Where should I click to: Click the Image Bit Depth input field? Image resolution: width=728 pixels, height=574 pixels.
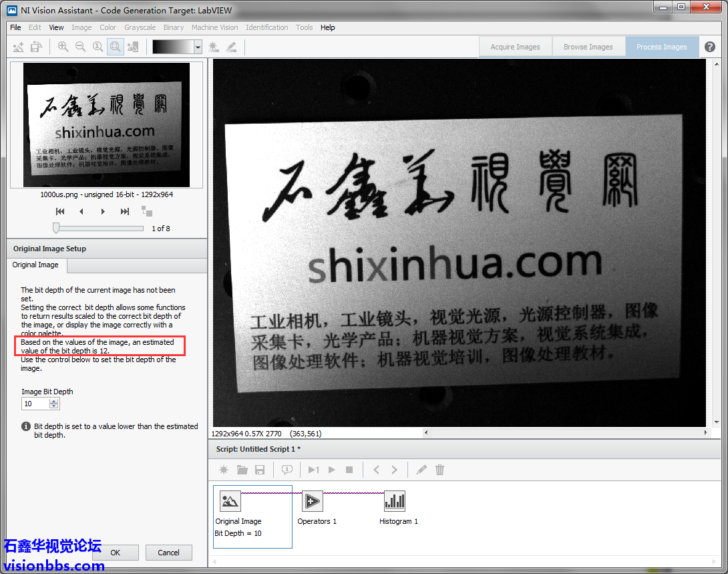35,404
